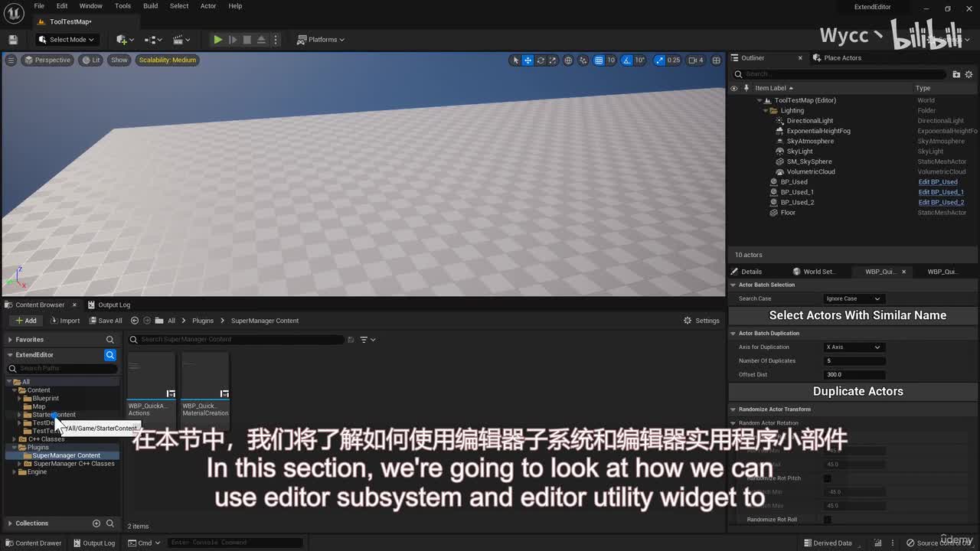Enable Randomize Rot Roll checkbox
The height and width of the screenshot is (551, 980).
(x=827, y=520)
